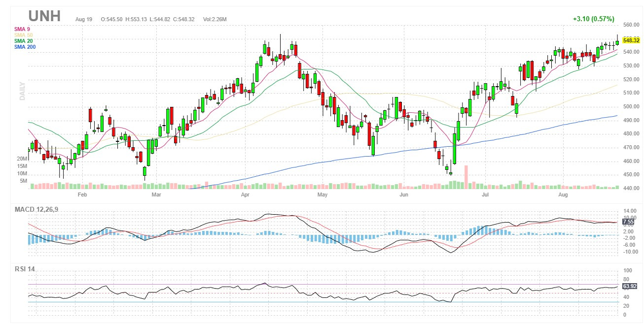The width and height of the screenshot is (644, 324).
Task: Select the SMA 9 legend entry
Action: pyautogui.click(x=22, y=29)
